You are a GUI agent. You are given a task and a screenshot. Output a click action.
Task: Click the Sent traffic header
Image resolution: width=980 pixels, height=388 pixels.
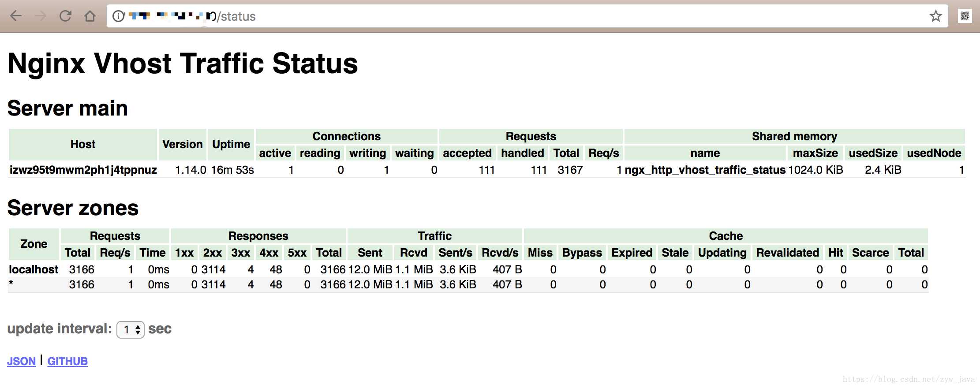370,253
